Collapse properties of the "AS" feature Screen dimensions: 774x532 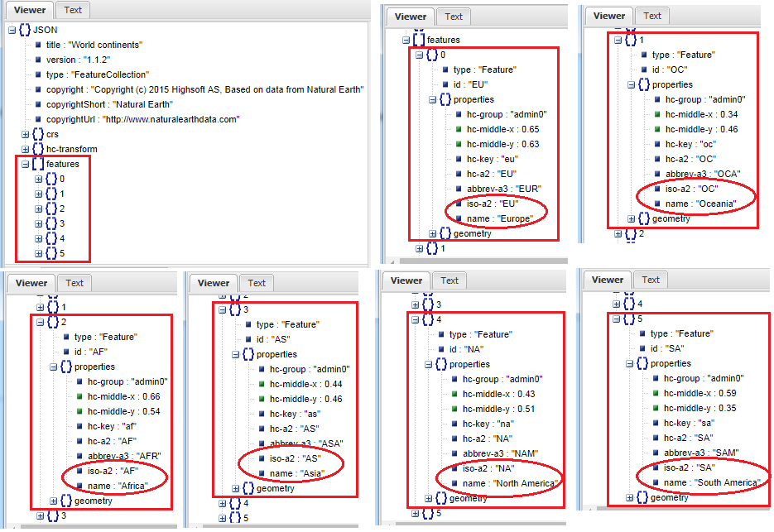235,355
